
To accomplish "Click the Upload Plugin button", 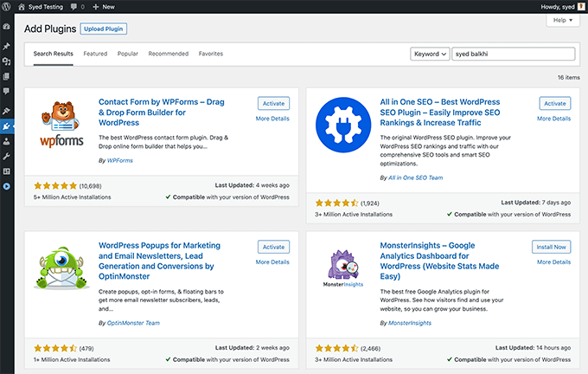I will pos(104,29).
